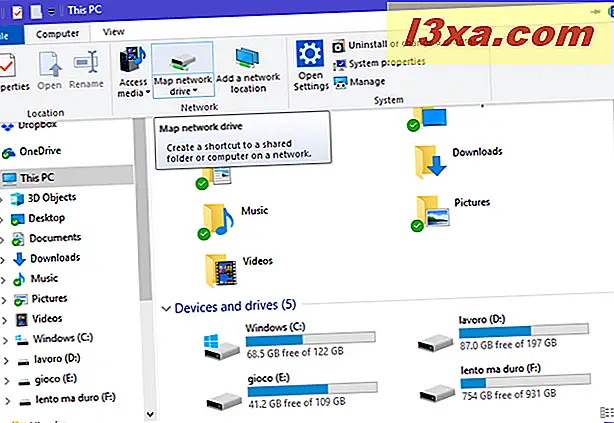Open the Videos folder icon in main pane
614x423 pixels.
point(221,270)
